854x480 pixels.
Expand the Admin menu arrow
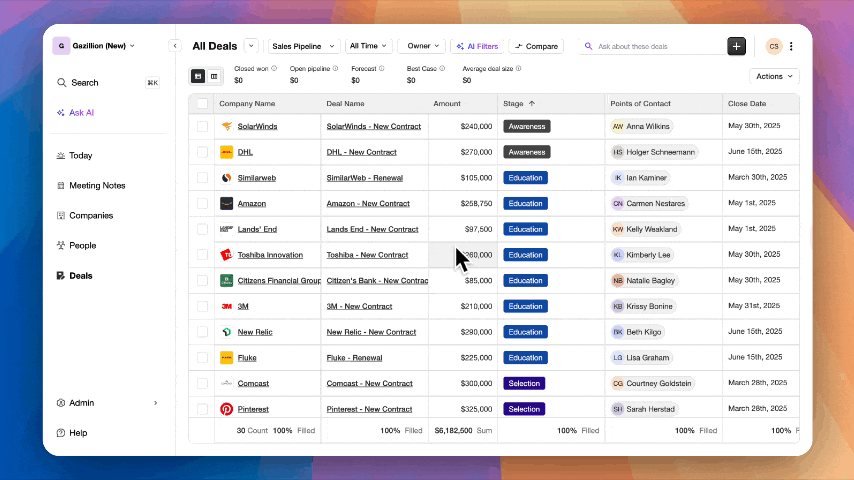156,403
